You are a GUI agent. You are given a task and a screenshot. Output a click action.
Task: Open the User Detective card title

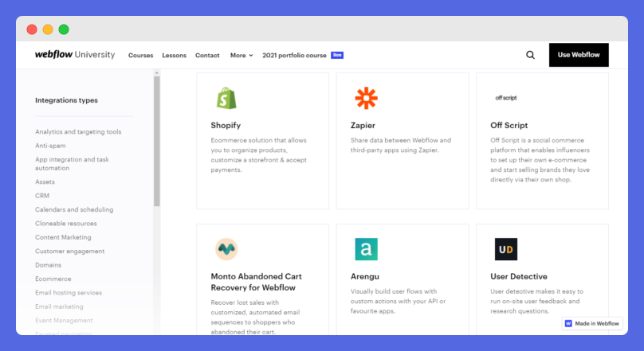click(x=519, y=277)
